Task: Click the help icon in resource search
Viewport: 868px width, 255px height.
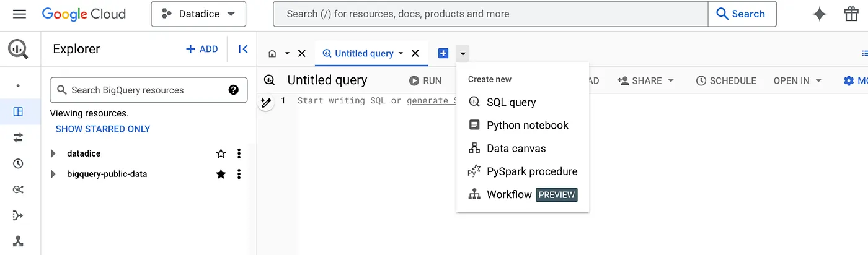Action: tap(234, 90)
